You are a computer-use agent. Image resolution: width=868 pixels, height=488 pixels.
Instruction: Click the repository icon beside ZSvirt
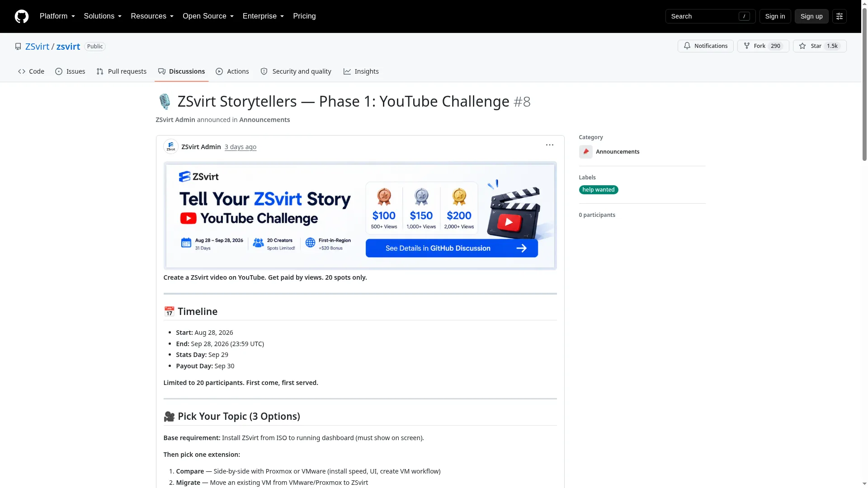[x=18, y=47]
